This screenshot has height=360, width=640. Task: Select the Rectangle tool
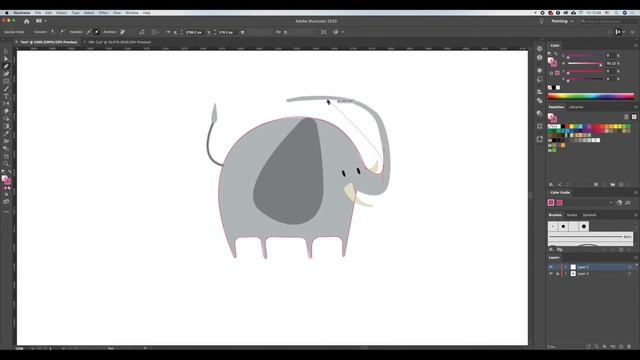(x=6, y=81)
